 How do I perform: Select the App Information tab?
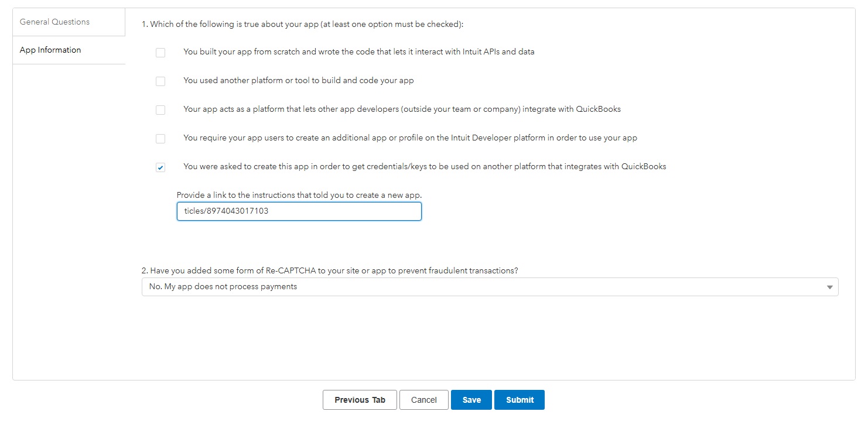coord(50,50)
